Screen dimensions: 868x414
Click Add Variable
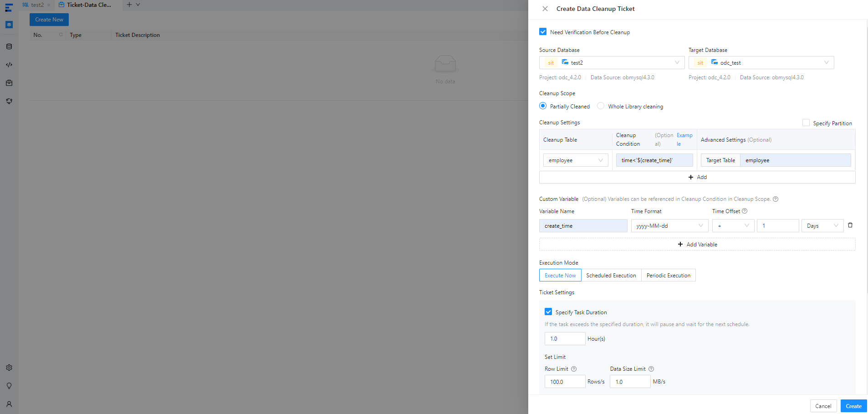coord(697,245)
